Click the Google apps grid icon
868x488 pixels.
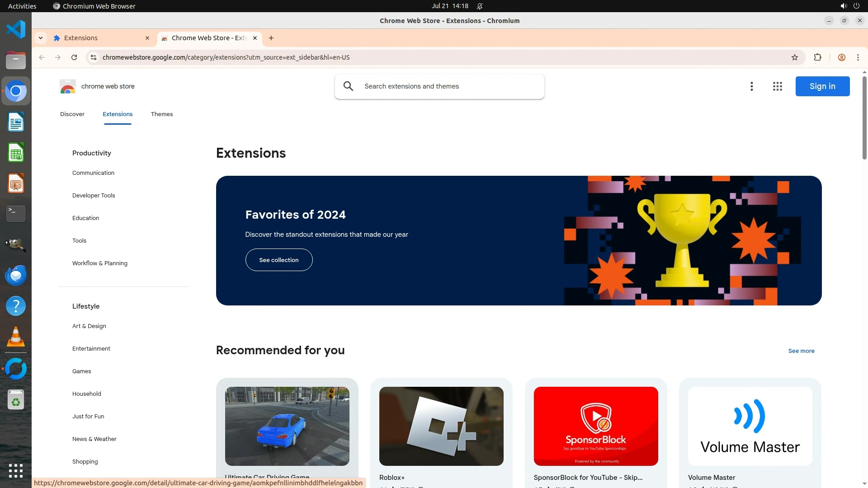click(x=777, y=86)
